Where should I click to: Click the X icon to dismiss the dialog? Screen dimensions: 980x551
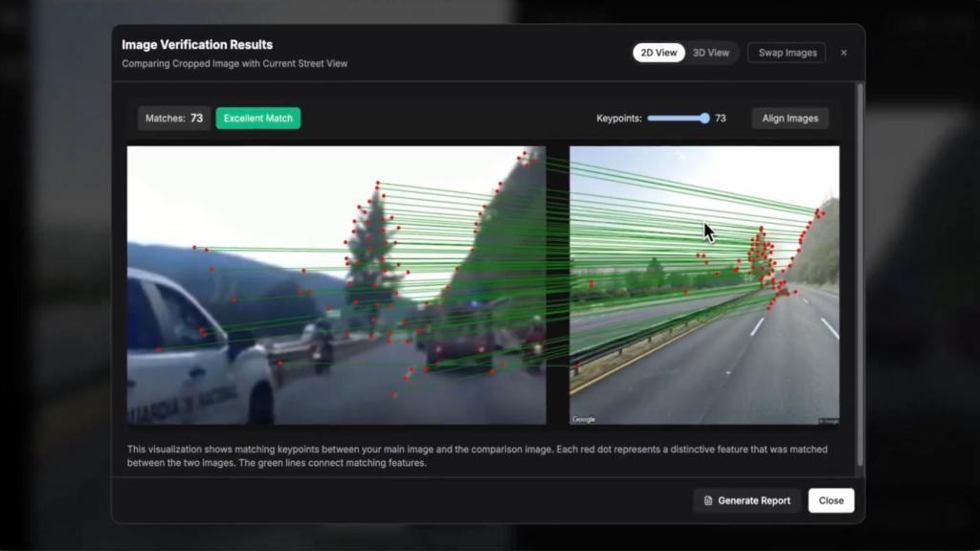tap(844, 53)
